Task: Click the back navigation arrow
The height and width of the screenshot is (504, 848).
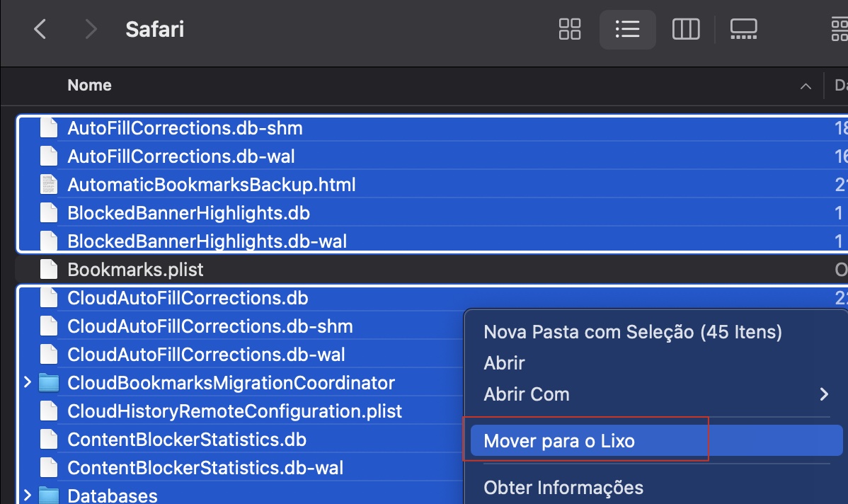Action: pyautogui.click(x=40, y=30)
